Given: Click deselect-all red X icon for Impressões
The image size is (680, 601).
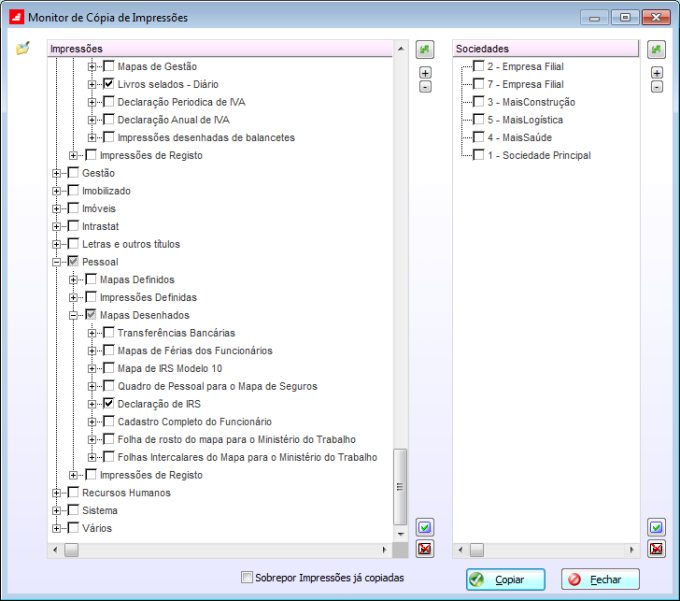Looking at the screenshot, I should pyautogui.click(x=425, y=549).
